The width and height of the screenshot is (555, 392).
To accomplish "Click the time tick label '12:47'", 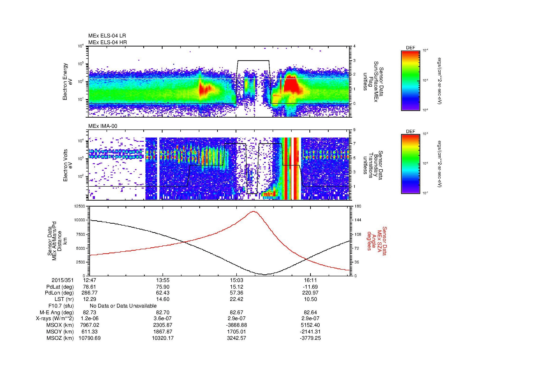I will coord(90,280).
